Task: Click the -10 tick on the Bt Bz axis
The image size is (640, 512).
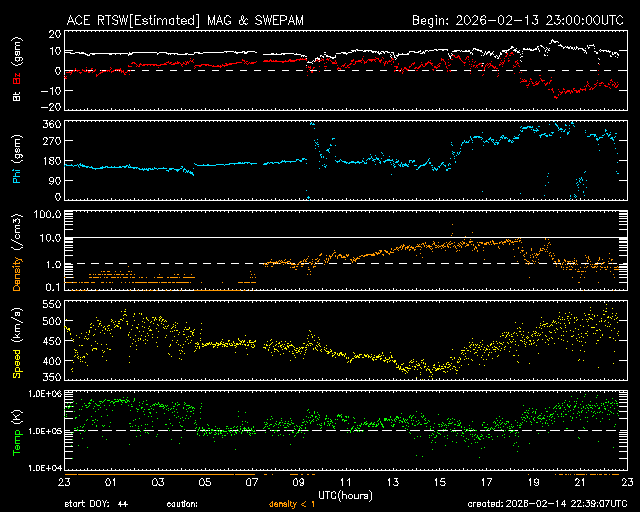Action: click(x=51, y=91)
